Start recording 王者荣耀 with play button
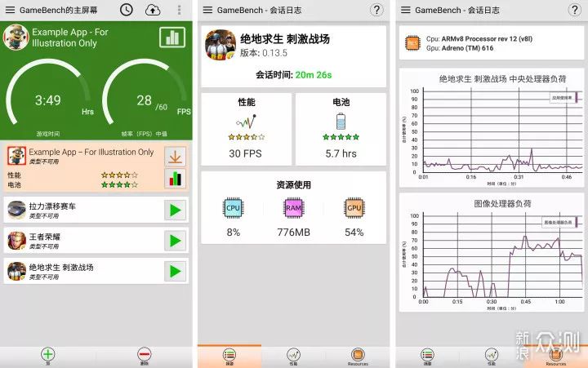This screenshot has width=588, height=368. click(x=175, y=241)
